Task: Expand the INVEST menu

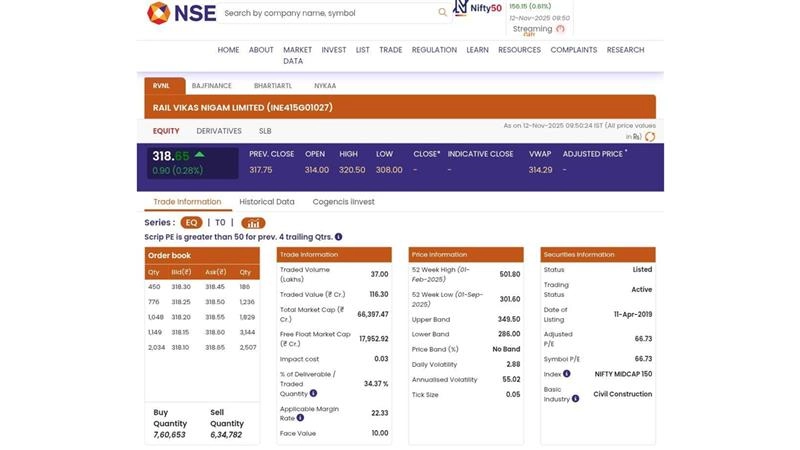Action: (x=334, y=50)
